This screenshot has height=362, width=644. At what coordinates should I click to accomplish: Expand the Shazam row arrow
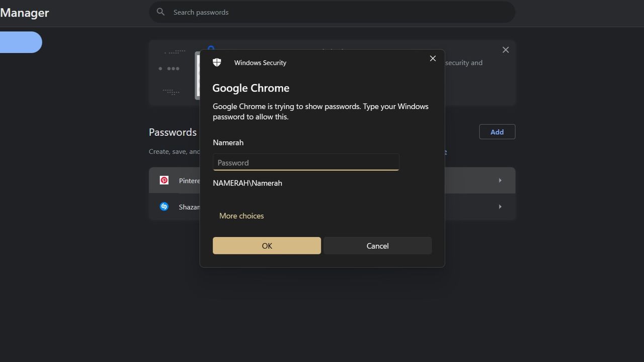500,207
